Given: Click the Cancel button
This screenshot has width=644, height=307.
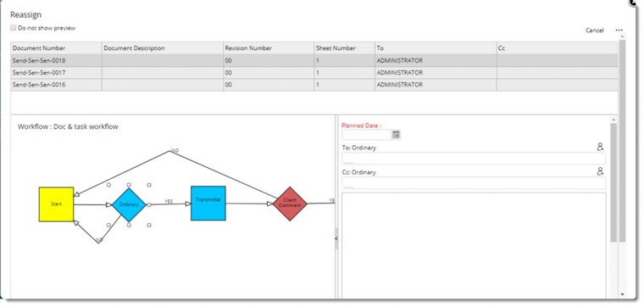Looking at the screenshot, I should (x=594, y=31).
